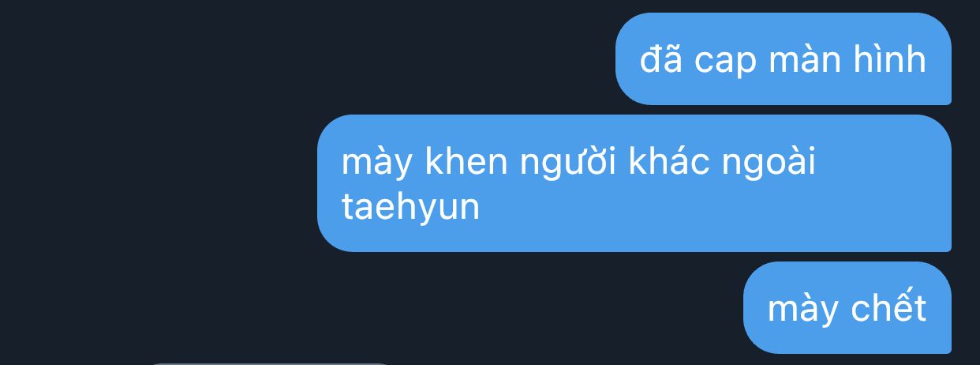
Task: Click the word "đã" in the first message
Action: (661, 59)
